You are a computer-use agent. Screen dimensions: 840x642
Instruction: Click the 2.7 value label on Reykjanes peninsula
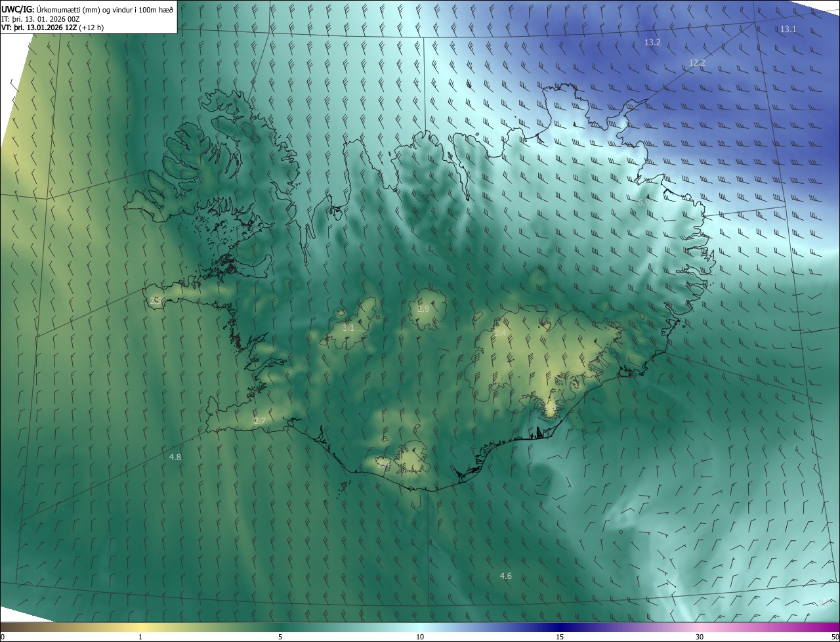coord(260,421)
